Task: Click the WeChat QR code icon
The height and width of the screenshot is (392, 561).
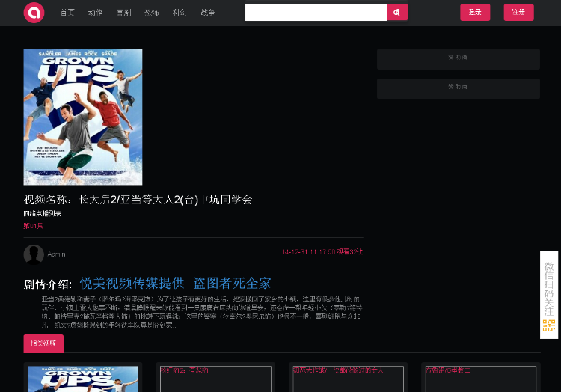Action: point(549,326)
